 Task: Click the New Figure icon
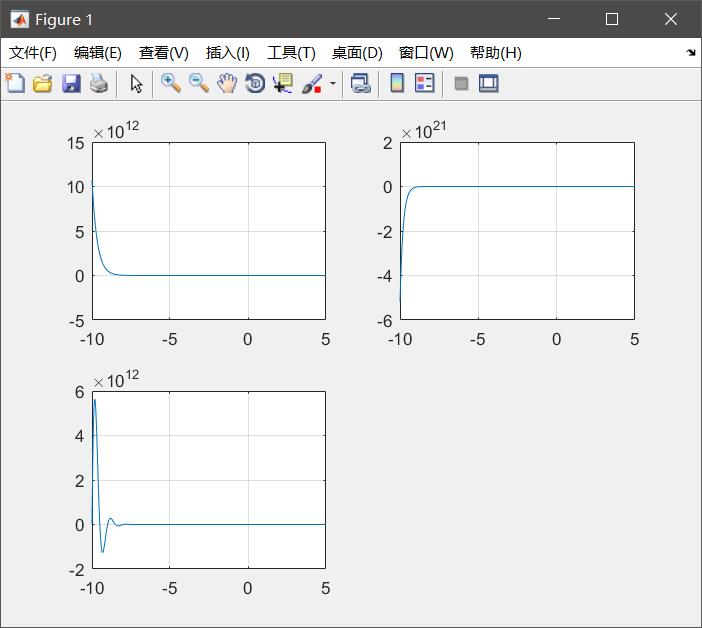tap(15, 83)
